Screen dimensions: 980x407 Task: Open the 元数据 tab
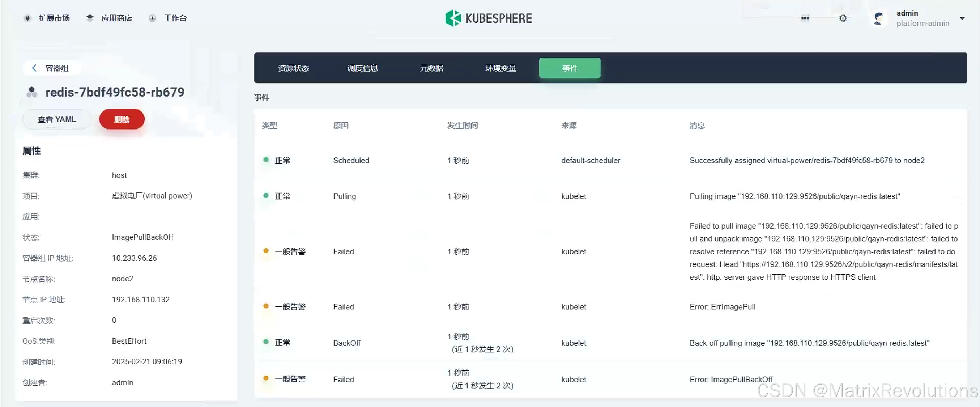[x=431, y=68]
